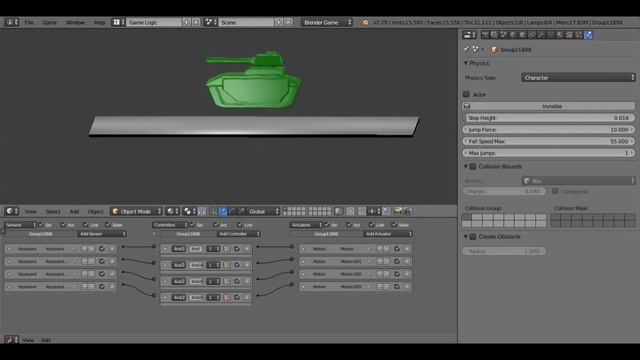Toggle the Sensors Sel checkbox

pyautogui.click(x=41, y=225)
